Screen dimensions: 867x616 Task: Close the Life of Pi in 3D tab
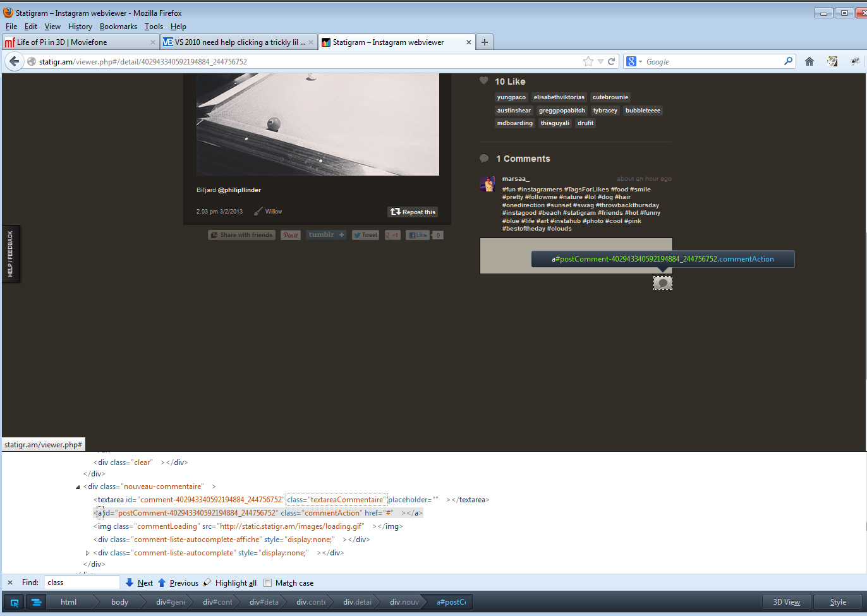152,42
